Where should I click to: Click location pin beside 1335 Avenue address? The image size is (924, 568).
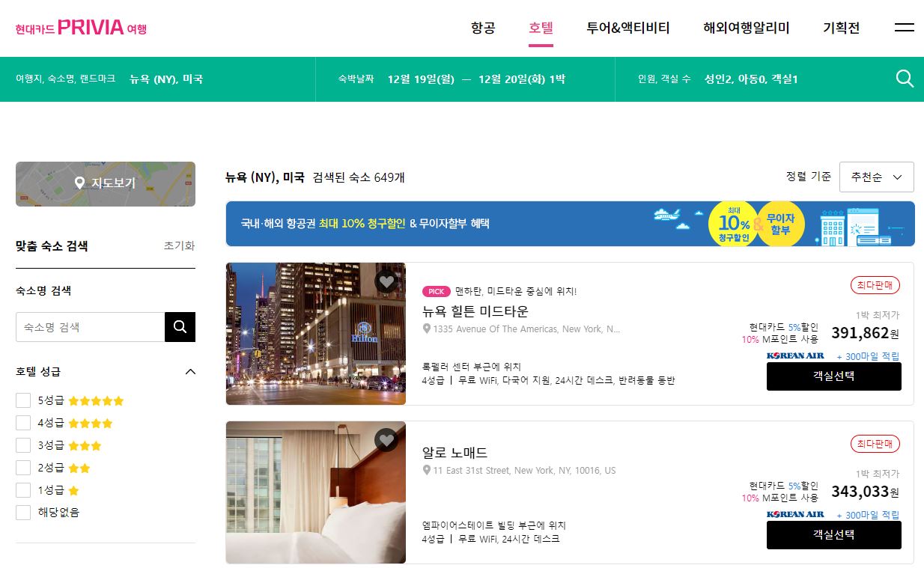pos(427,329)
